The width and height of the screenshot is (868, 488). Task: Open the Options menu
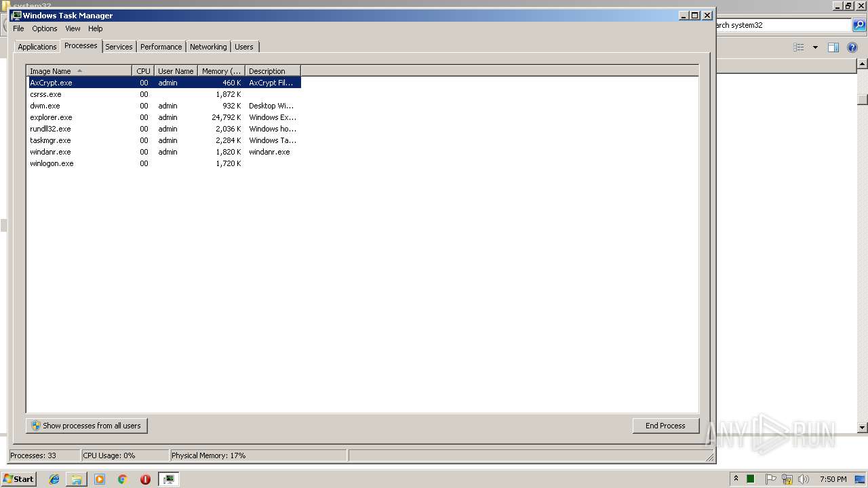click(45, 28)
